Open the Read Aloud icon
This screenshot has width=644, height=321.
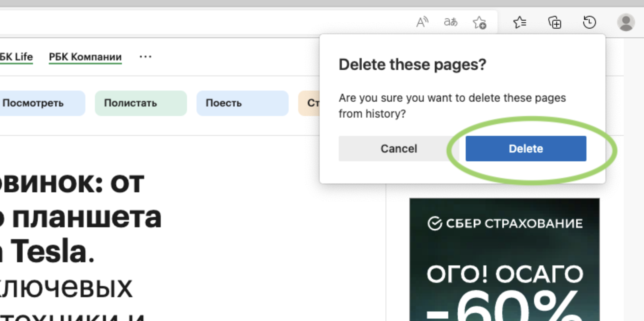[422, 22]
